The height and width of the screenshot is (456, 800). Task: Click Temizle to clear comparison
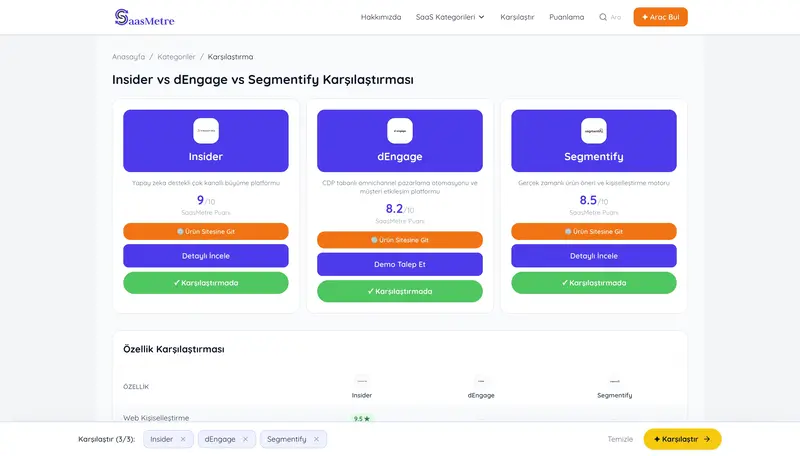(x=620, y=439)
